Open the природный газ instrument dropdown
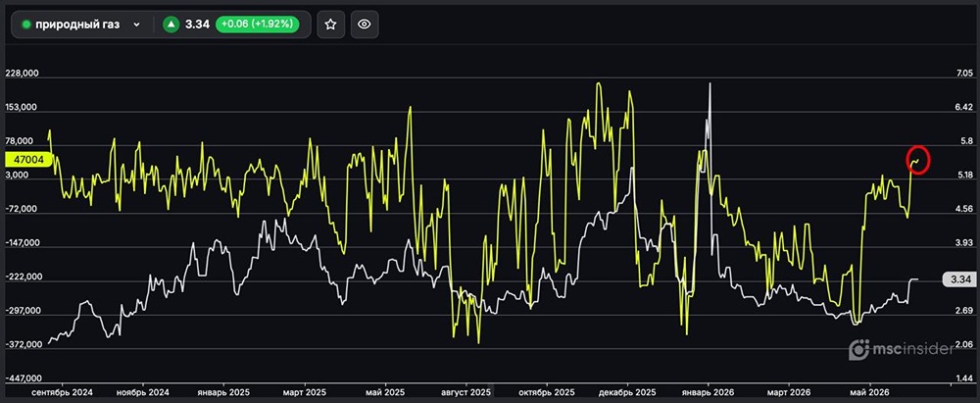 (80, 25)
